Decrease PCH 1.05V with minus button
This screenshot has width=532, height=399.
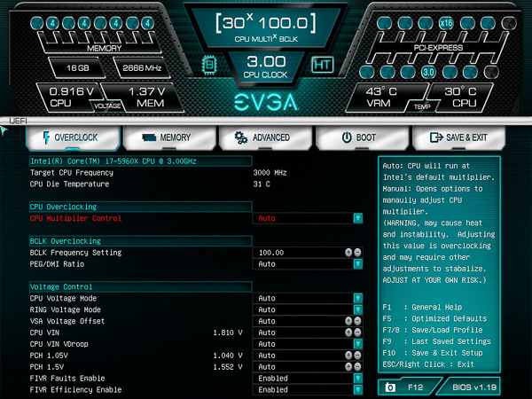click(357, 356)
